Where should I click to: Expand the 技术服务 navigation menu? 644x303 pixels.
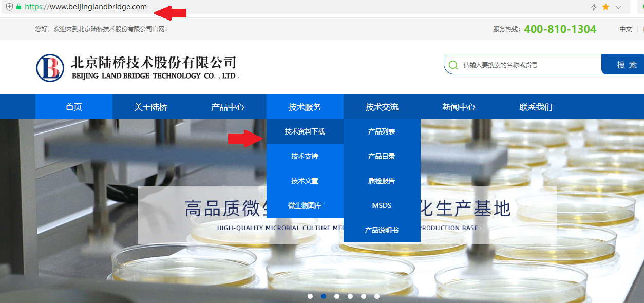(x=305, y=106)
